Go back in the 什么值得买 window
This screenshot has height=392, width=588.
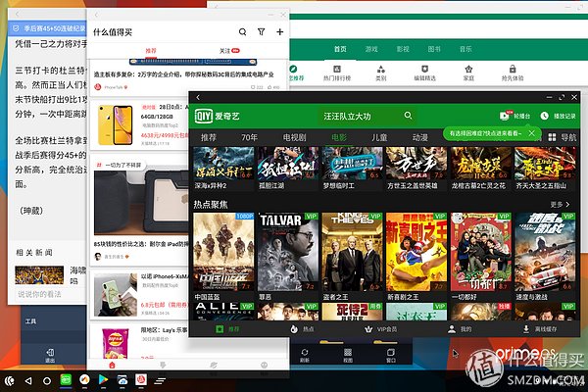96,15
